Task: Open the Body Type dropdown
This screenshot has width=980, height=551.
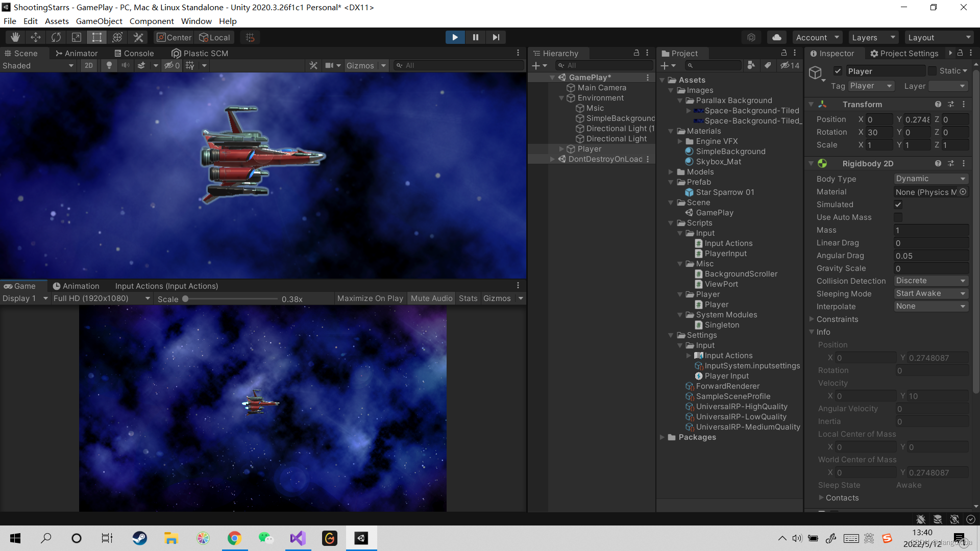Action: (931, 179)
